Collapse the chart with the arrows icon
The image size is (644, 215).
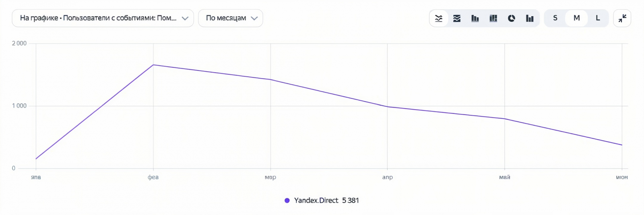622,18
